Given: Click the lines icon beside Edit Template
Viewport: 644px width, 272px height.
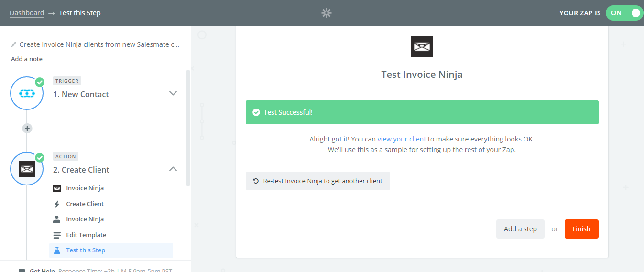Looking at the screenshot, I should [57, 235].
